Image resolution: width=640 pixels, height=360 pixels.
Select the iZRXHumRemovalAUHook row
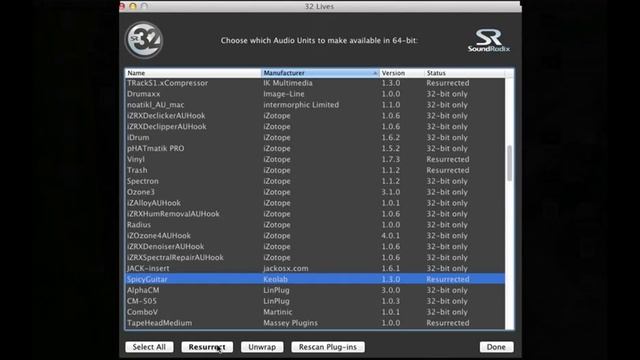(315, 214)
